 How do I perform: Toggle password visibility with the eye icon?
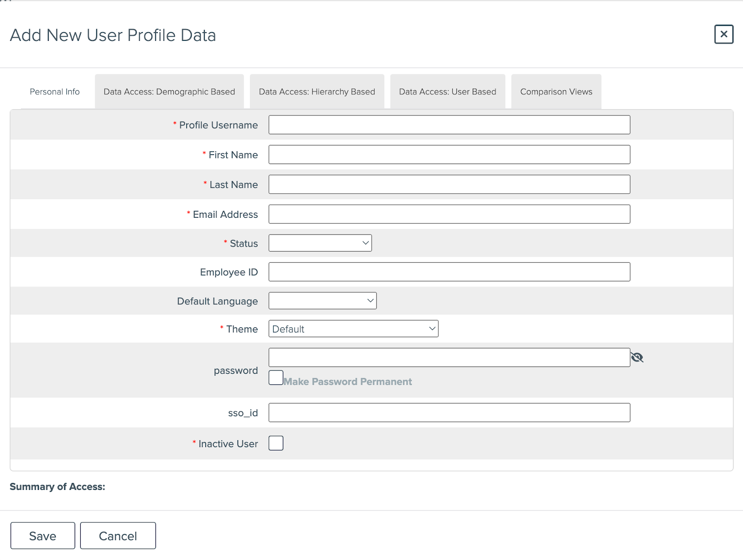point(637,357)
